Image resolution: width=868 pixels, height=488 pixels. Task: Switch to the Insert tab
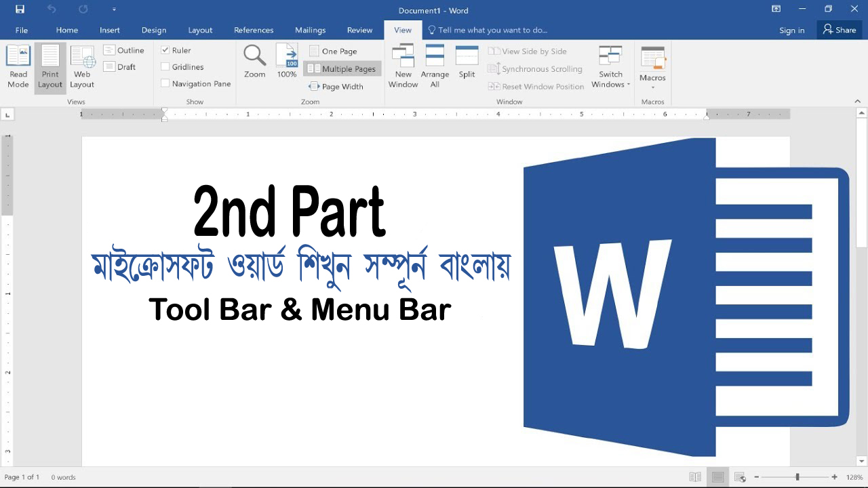tap(110, 30)
